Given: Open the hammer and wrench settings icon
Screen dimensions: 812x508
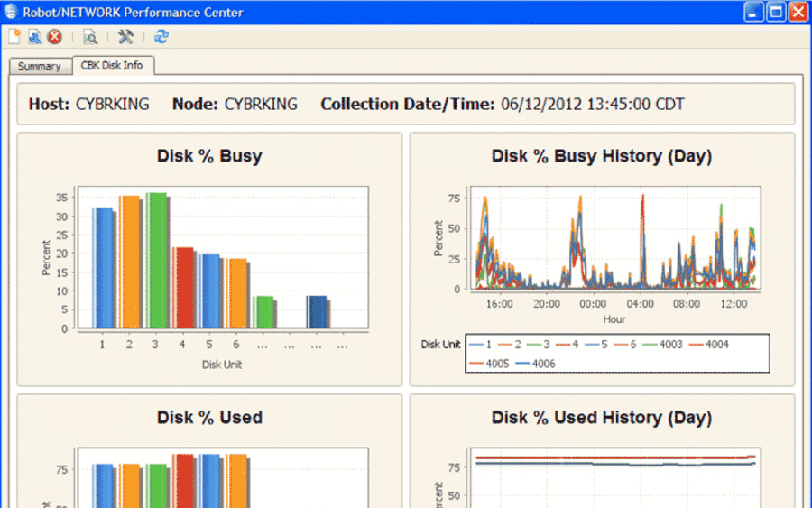Looking at the screenshot, I should coord(125,37).
